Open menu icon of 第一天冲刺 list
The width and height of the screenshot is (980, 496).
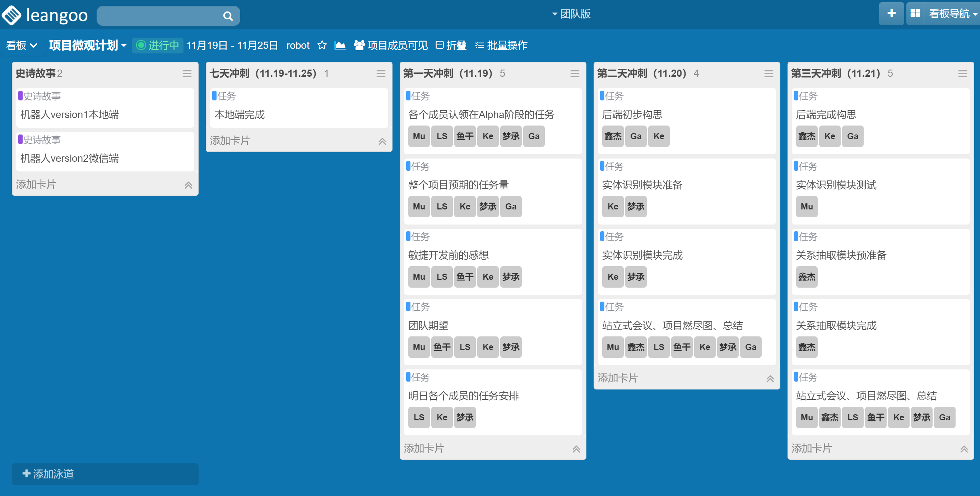[x=575, y=74]
